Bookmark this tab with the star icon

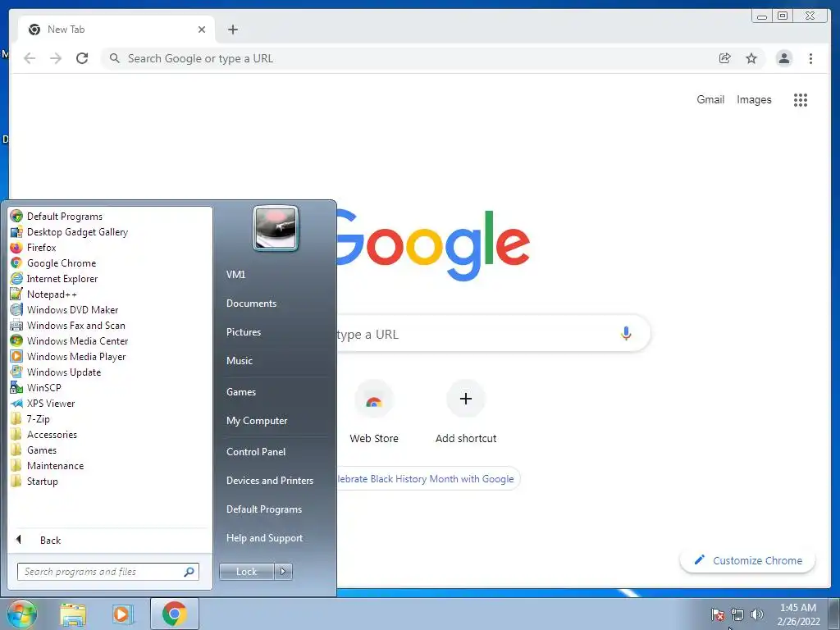751,58
